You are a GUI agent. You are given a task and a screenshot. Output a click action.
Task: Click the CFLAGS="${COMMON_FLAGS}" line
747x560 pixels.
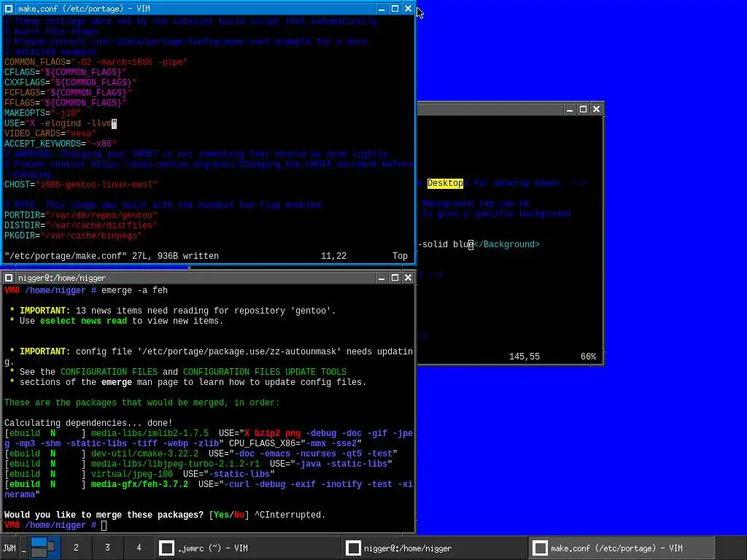coord(65,72)
